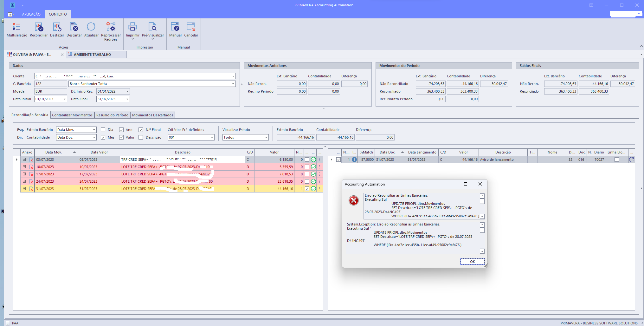Toggle the Descrição criteria checkbox
644x326 pixels.
coord(141,137)
